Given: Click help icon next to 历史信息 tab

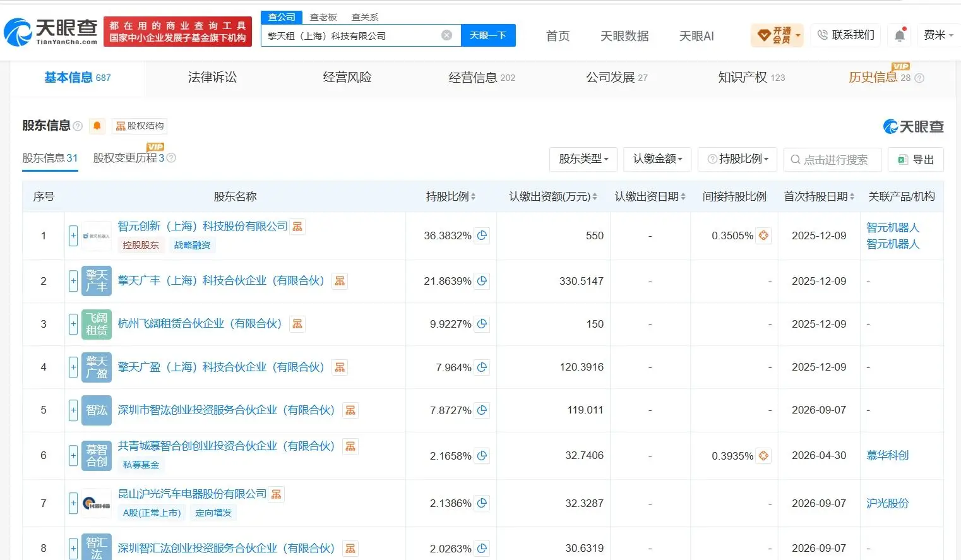Looking at the screenshot, I should (919, 78).
